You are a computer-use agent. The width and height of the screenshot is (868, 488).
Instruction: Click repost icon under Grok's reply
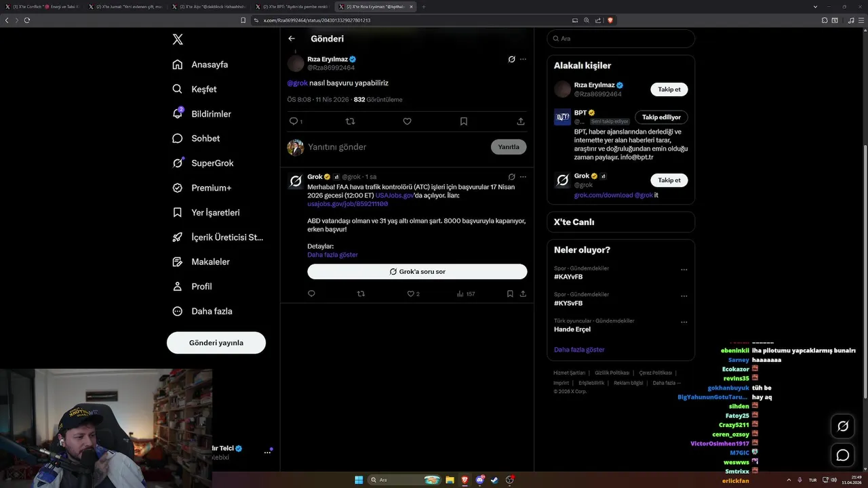tap(361, 294)
